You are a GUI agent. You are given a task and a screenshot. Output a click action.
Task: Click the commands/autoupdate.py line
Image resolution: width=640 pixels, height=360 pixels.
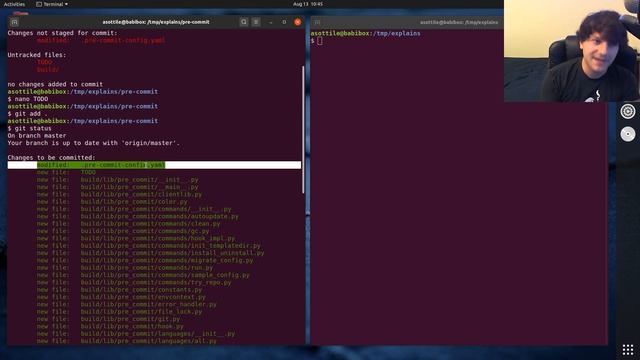pos(138,216)
